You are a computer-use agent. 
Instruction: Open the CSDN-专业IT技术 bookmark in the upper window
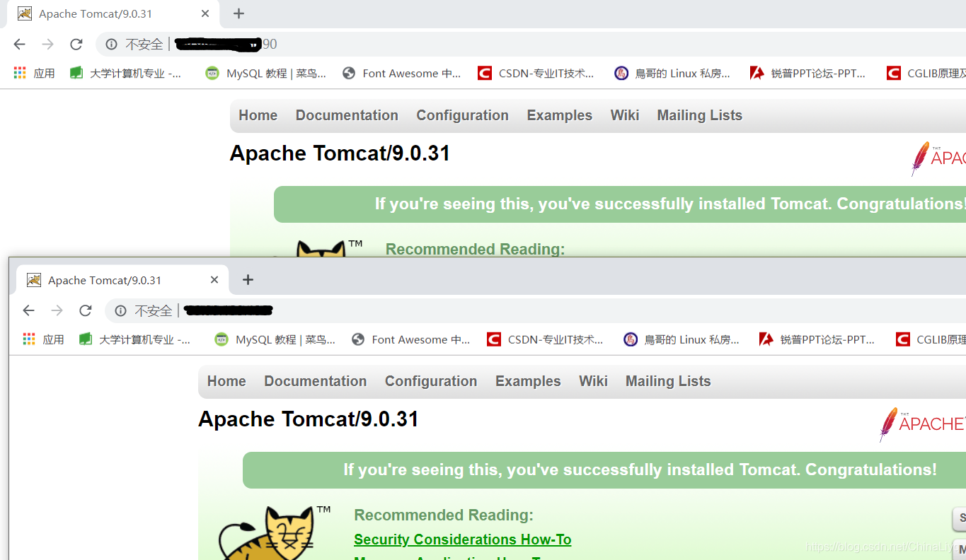point(536,73)
